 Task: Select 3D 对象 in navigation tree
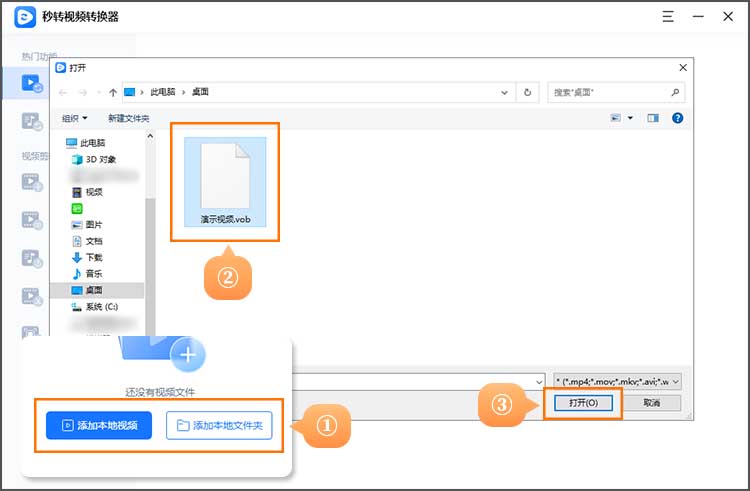point(94,159)
